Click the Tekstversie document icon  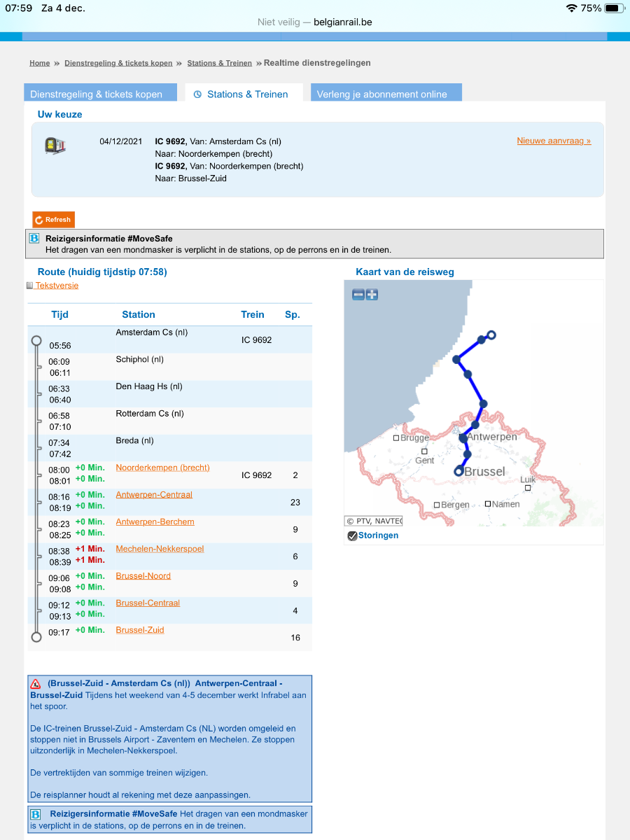(30, 286)
